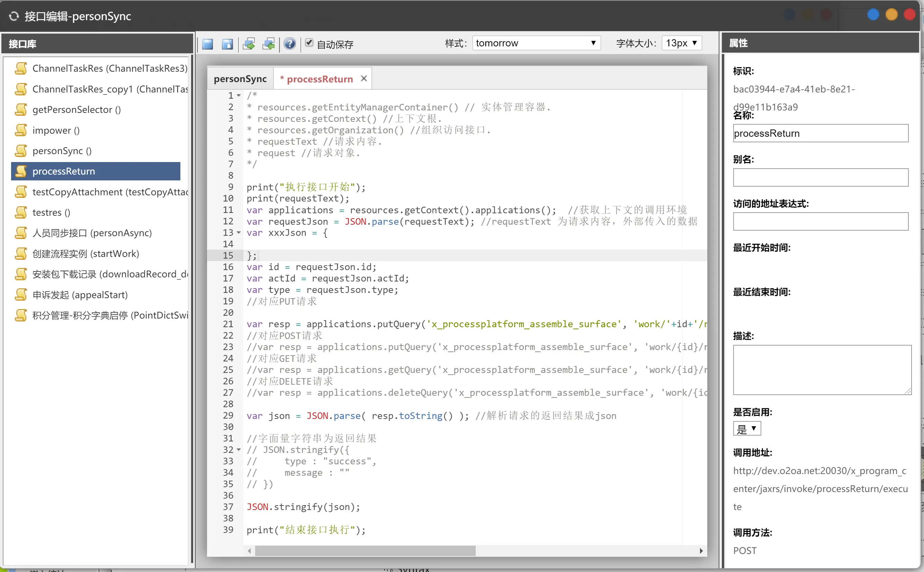Open 申诉发起 (appealStart) interface
Screen dimensions: 924x572
pos(80,295)
